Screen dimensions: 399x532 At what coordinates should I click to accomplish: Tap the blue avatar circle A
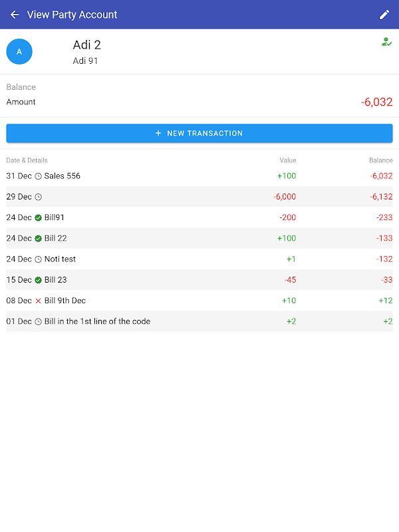[19, 52]
